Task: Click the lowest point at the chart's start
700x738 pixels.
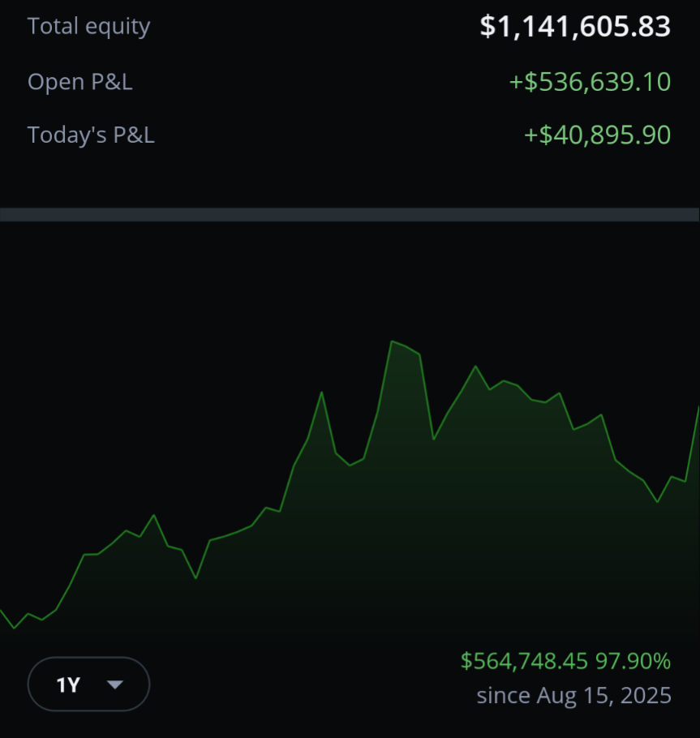Action: [14, 628]
